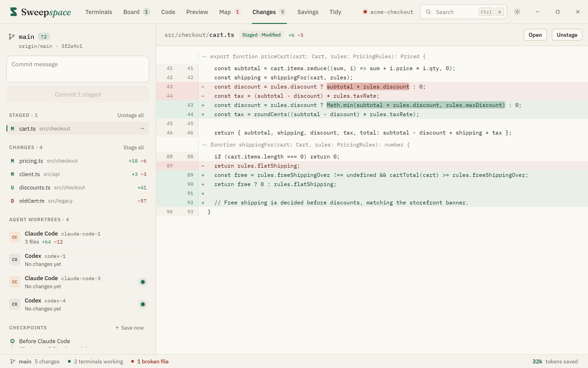588x368 pixels.
Task: Select pricing.ts in changes list
Action: [78, 161]
